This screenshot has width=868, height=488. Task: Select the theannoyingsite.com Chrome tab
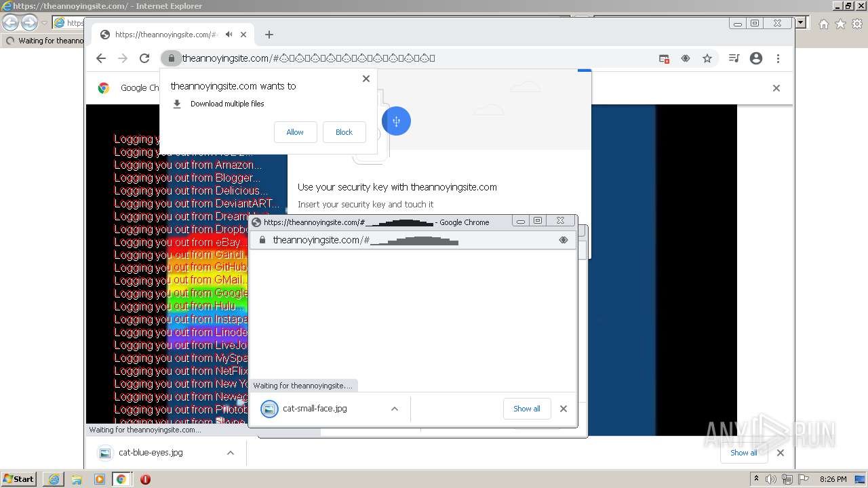(173, 35)
